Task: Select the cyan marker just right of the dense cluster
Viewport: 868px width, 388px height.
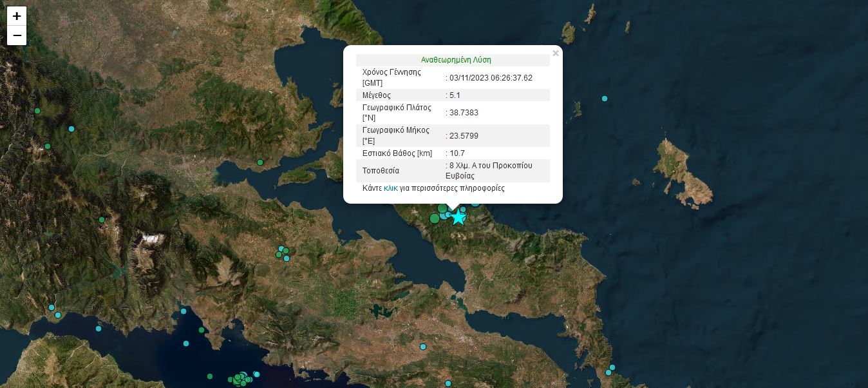Action: tap(256, 374)
